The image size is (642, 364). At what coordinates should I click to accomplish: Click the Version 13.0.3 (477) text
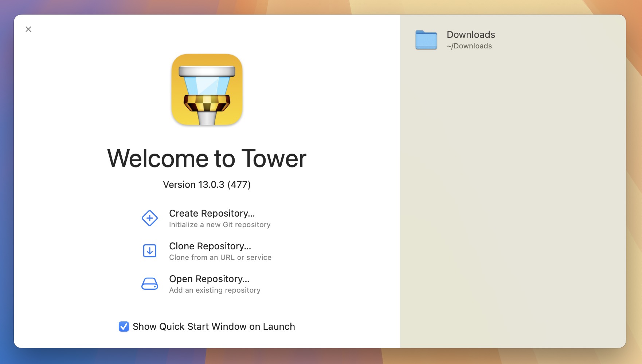click(x=207, y=185)
